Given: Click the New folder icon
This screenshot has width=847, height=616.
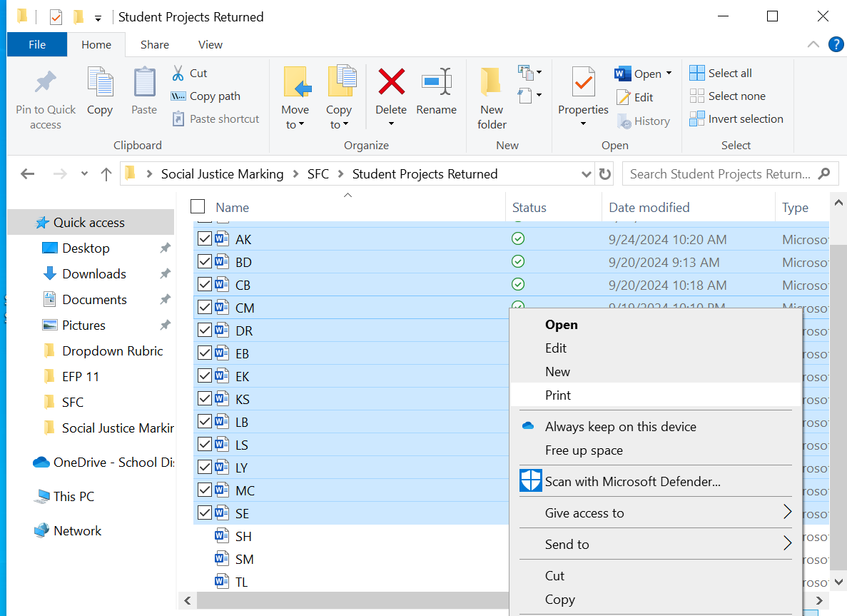Looking at the screenshot, I should (491, 81).
